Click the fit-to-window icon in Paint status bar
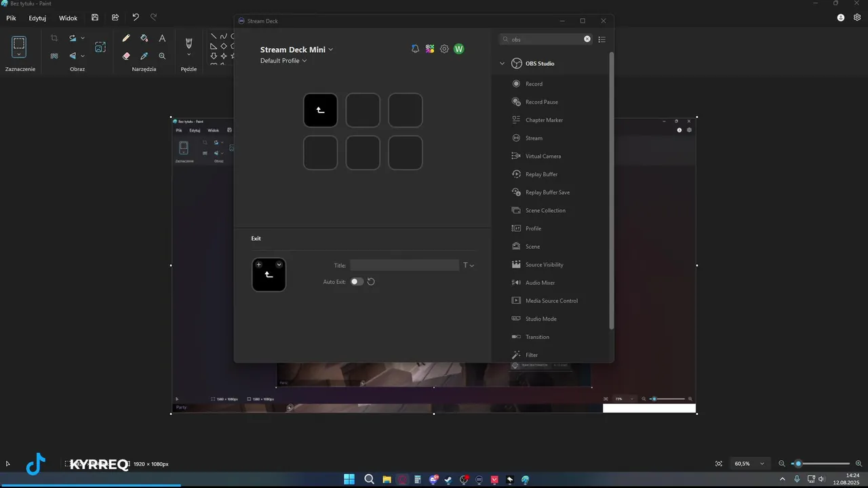This screenshot has height=488, width=868. click(x=719, y=464)
